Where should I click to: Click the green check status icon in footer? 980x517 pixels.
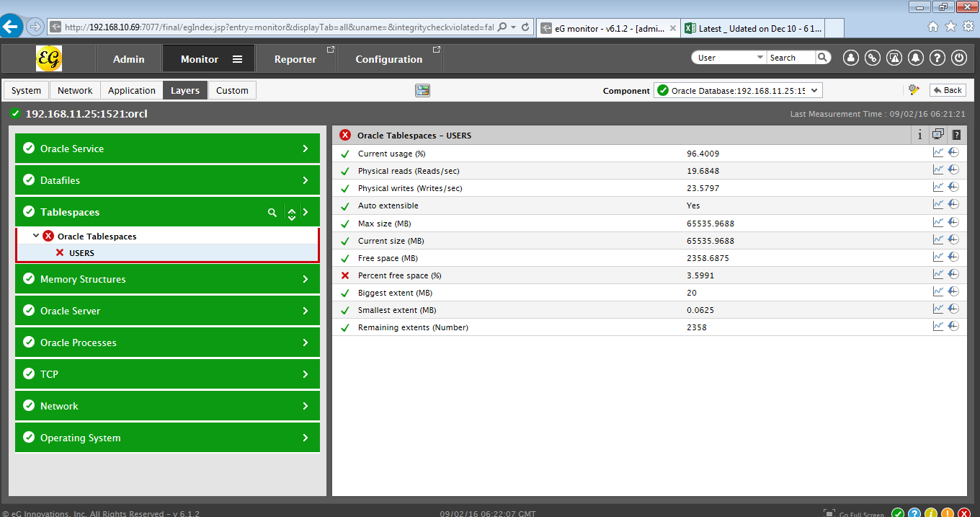click(x=898, y=514)
